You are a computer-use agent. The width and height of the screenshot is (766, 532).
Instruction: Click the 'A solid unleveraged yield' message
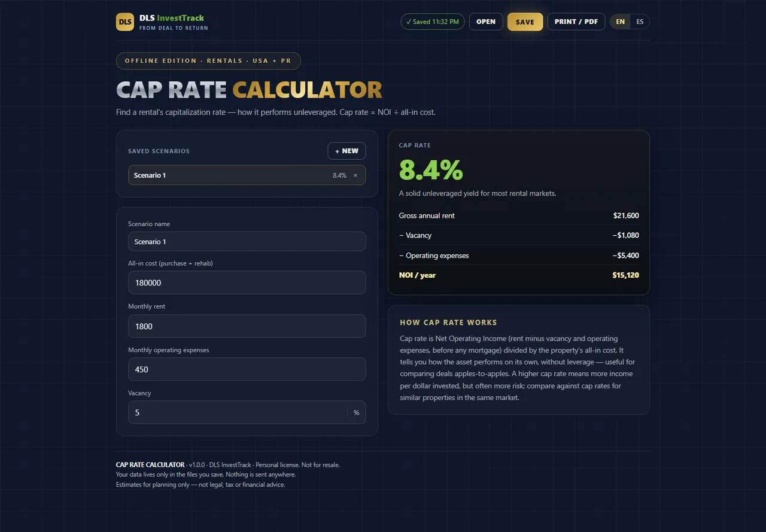478,193
